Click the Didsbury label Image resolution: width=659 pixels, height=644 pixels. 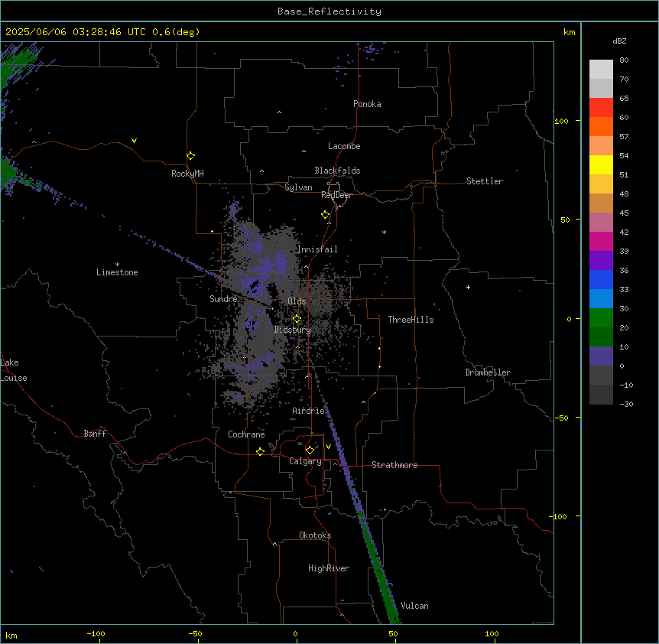pos(293,330)
